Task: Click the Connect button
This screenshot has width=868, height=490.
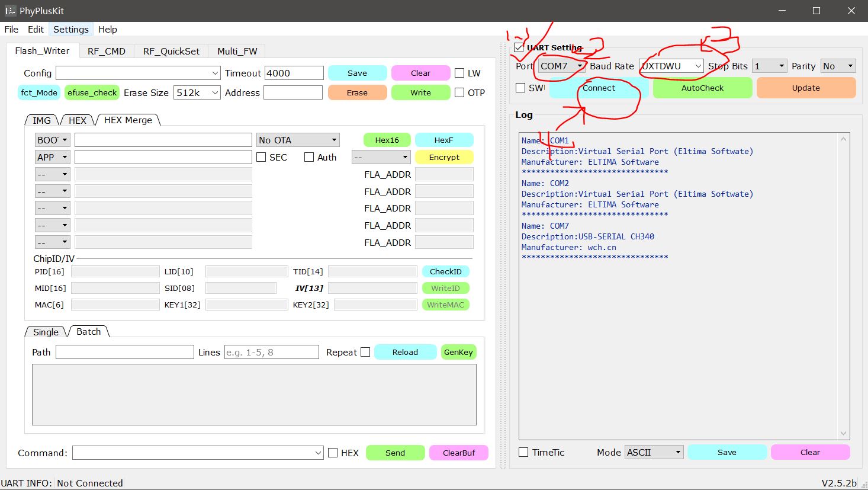Action: [x=599, y=88]
